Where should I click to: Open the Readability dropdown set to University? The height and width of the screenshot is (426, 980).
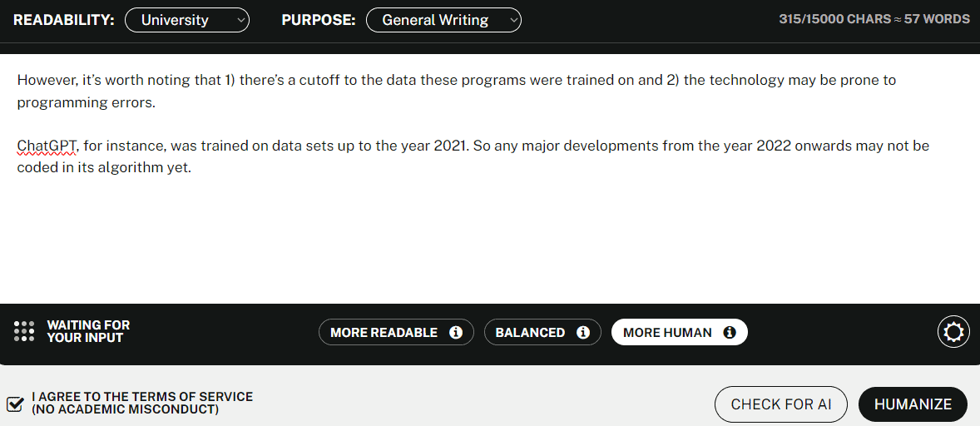pyautogui.click(x=187, y=20)
